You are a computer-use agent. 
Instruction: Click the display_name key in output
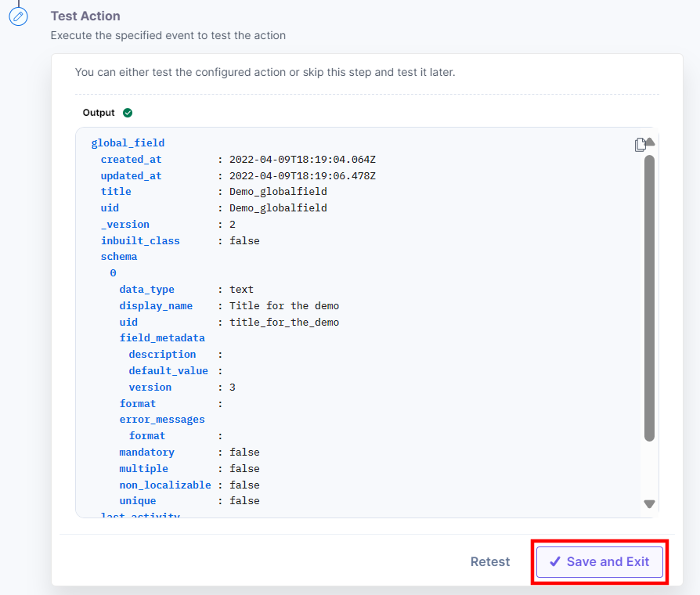coord(156,306)
